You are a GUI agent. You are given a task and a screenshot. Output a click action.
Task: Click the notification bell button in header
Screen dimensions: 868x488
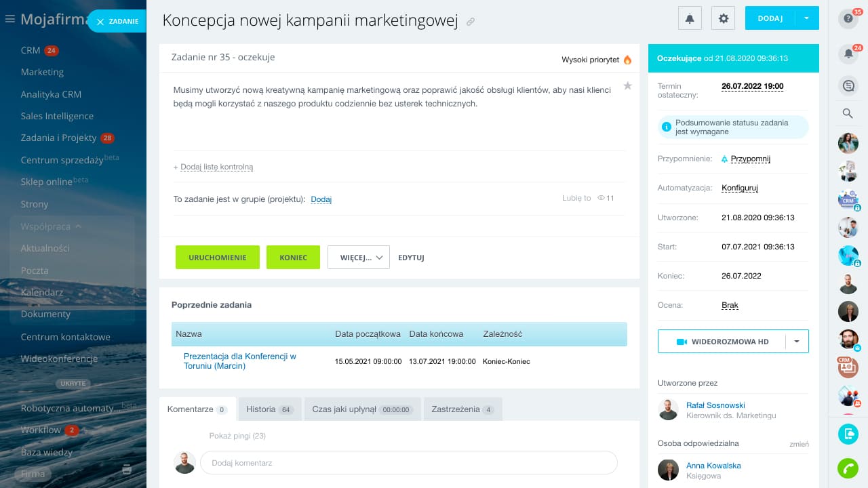[690, 18]
